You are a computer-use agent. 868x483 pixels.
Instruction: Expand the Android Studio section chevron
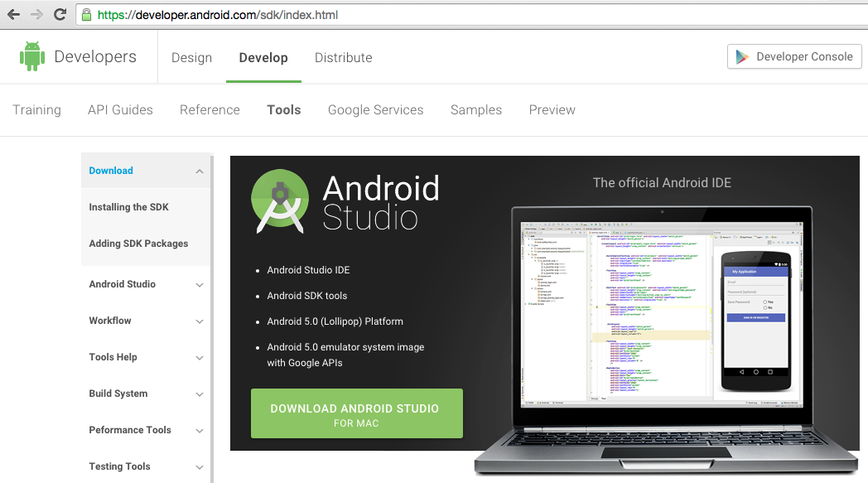click(x=200, y=285)
